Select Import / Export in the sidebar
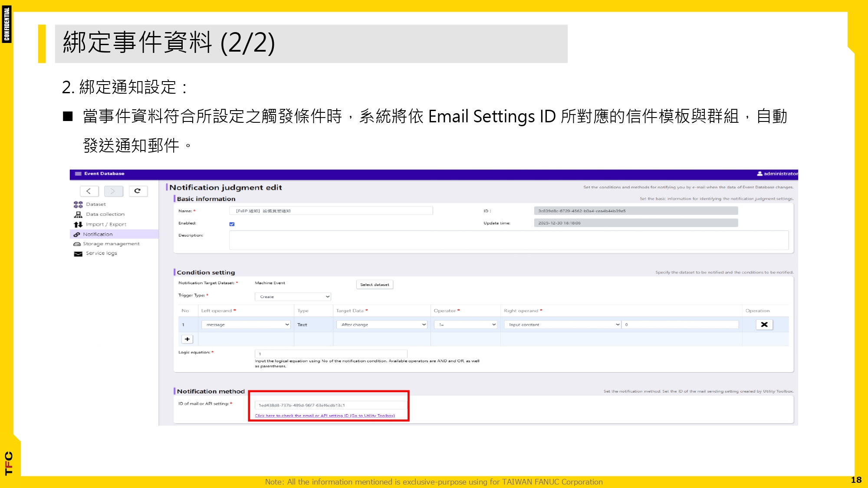Image resolution: width=868 pixels, height=488 pixels. click(x=107, y=224)
